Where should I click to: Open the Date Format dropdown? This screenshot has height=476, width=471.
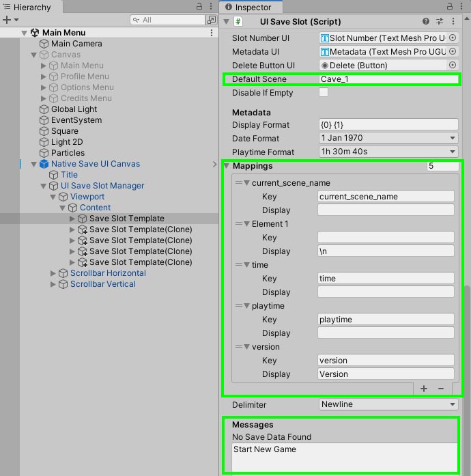(388, 138)
